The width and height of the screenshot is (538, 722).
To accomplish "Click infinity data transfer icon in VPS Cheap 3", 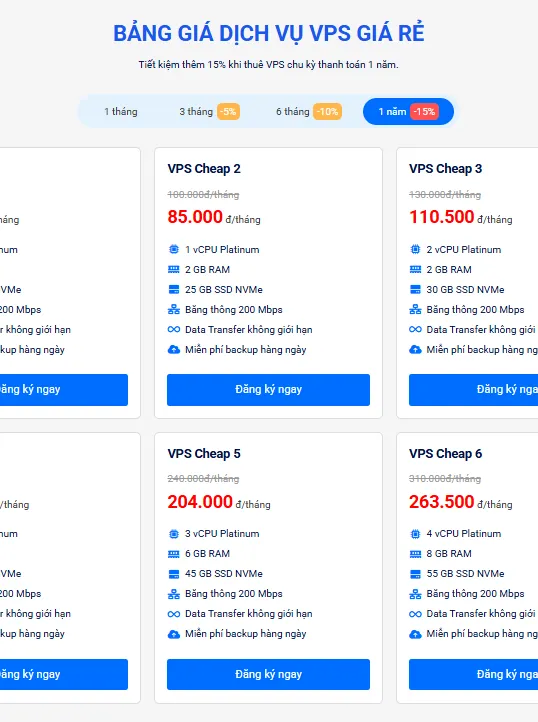I will point(415,329).
